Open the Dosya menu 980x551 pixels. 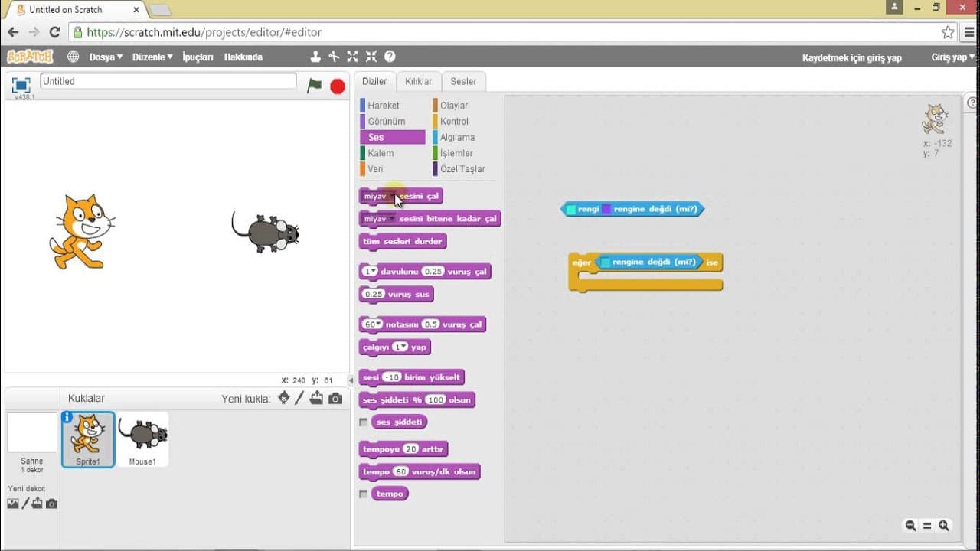(x=106, y=57)
